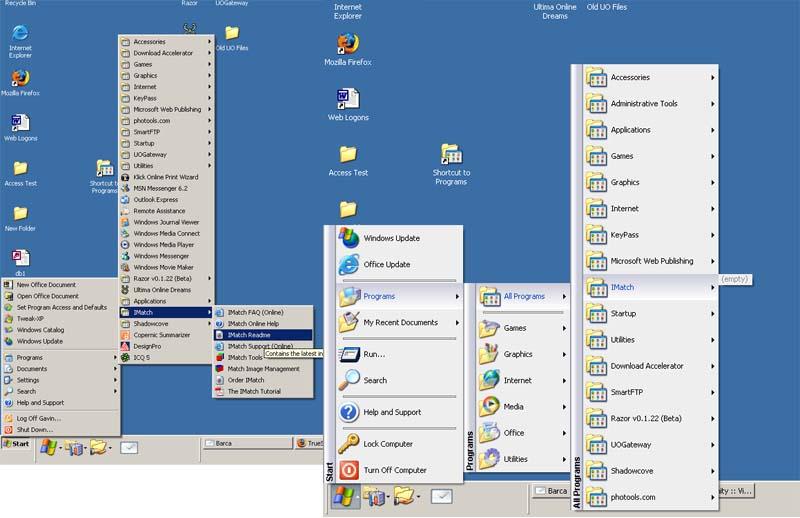Click Office Update in the large Start menu

[x=399, y=264]
